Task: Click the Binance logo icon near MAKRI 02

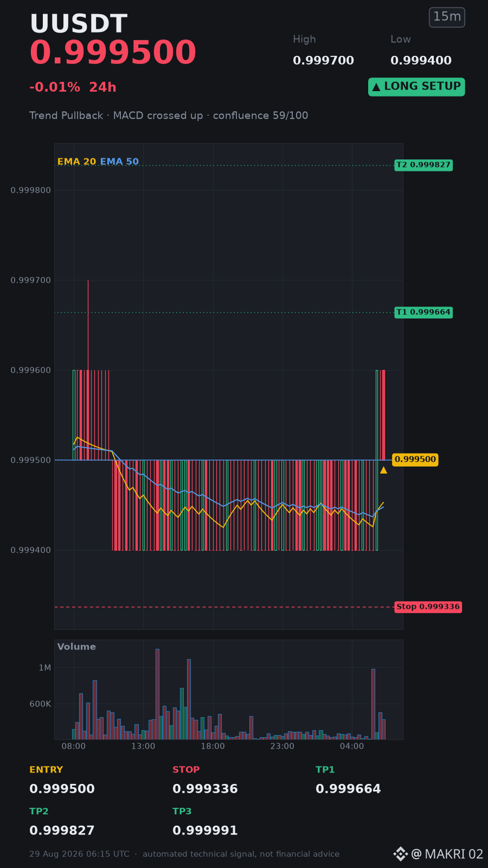Action: (x=400, y=854)
